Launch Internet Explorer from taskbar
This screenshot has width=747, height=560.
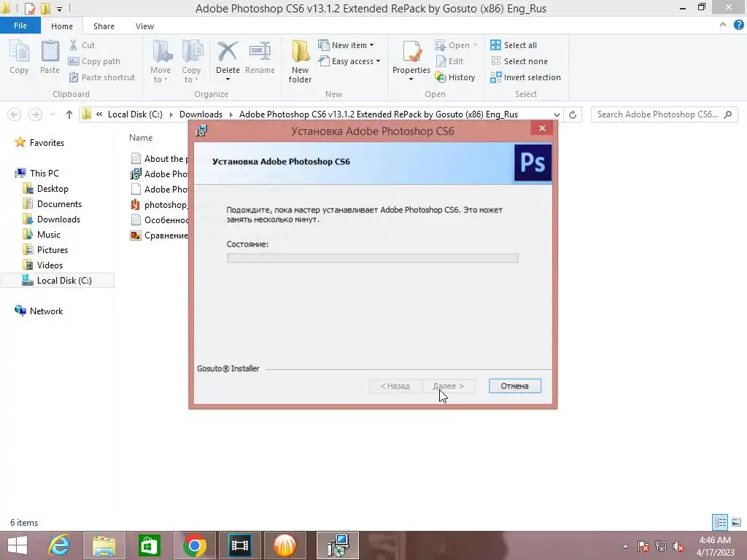60,545
